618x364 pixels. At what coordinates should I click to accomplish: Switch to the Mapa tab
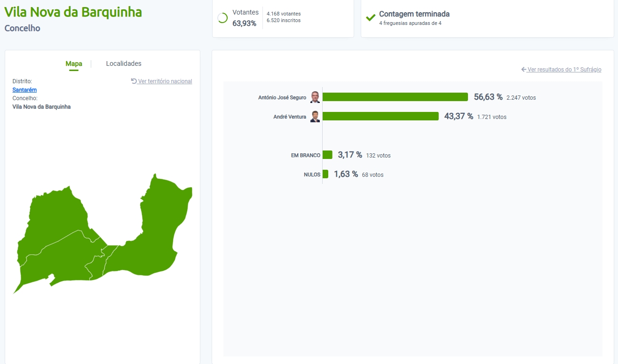coord(74,63)
